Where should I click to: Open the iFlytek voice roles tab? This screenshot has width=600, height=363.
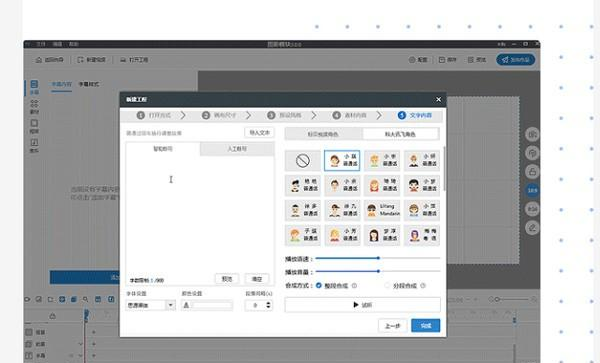400,134
